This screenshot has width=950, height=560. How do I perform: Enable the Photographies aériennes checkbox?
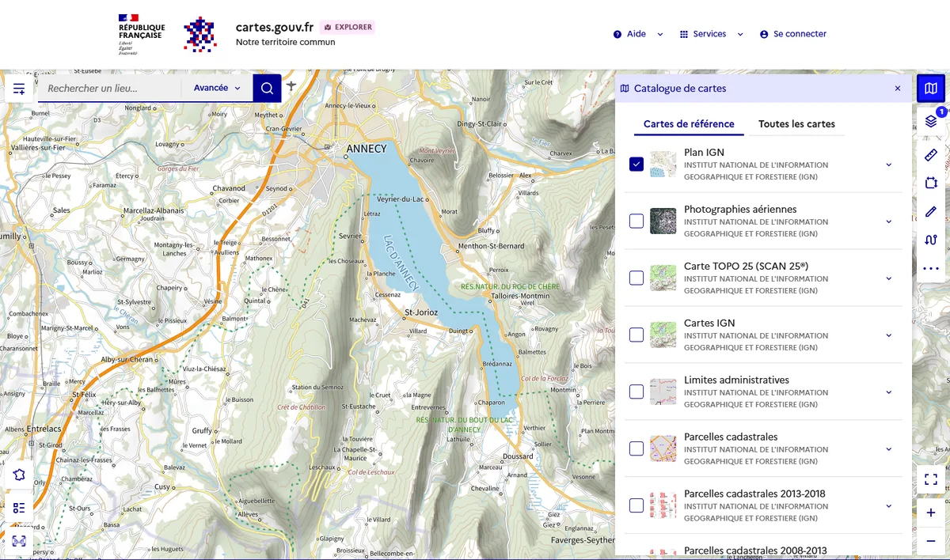coord(636,221)
